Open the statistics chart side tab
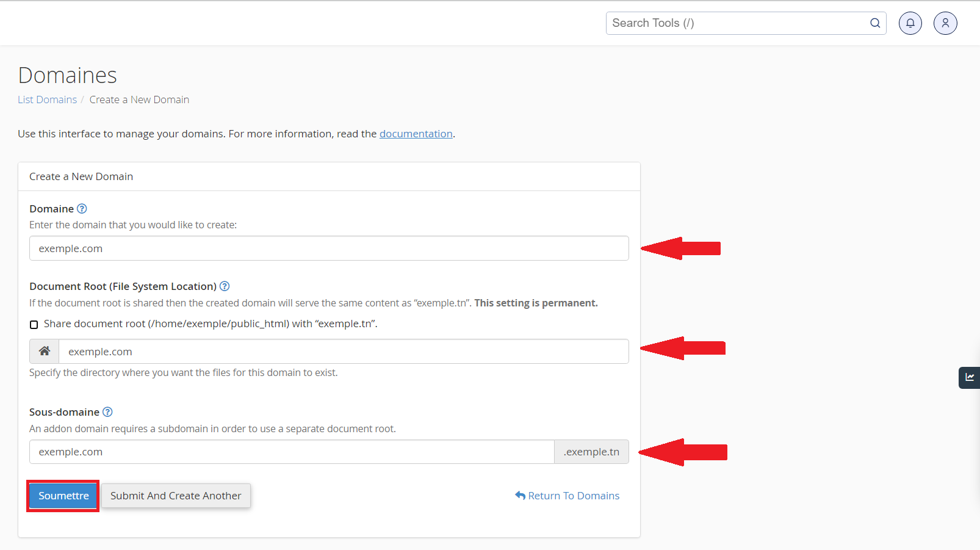The height and width of the screenshot is (550, 980). (x=969, y=377)
